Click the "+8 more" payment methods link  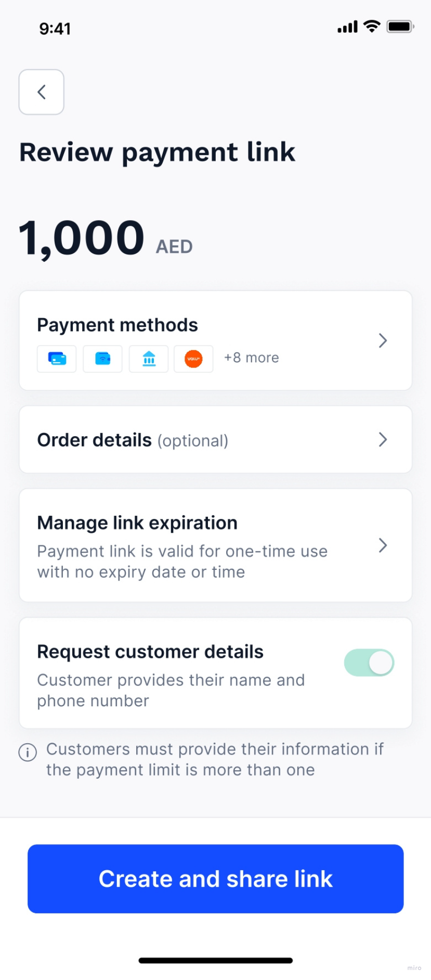tap(252, 358)
